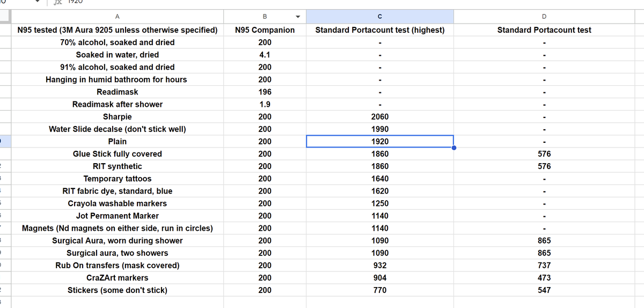Select column D by its header letter
Screen dimensions: 644x308
[x=544, y=16]
